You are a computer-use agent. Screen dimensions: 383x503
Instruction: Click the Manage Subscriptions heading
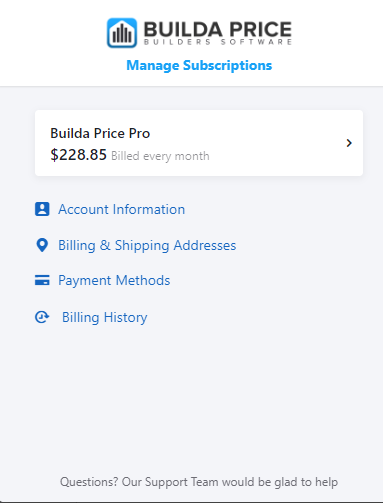click(199, 65)
